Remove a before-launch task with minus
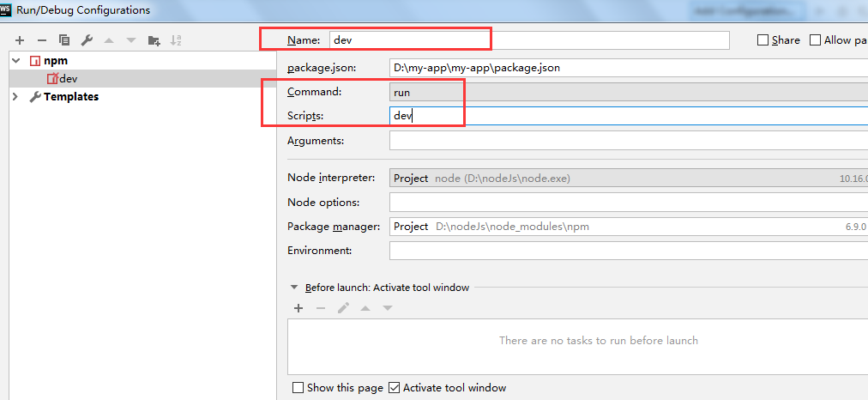The height and width of the screenshot is (400, 868). (321, 308)
